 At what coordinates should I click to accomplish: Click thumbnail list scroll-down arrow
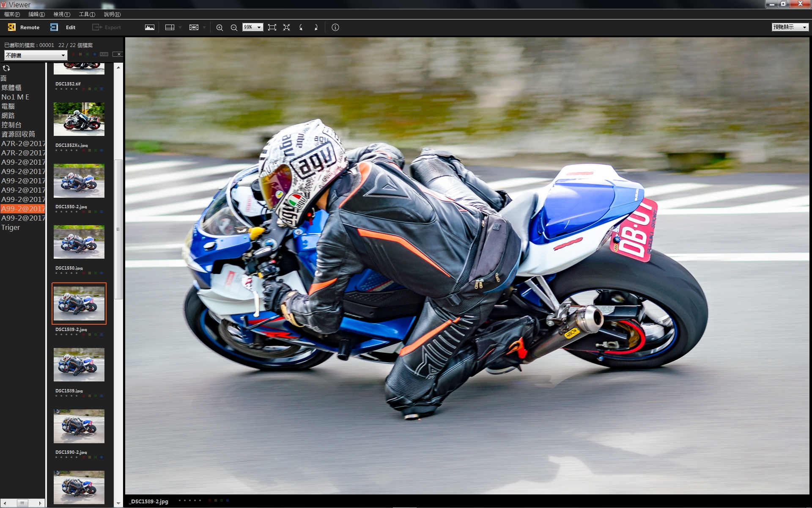click(x=118, y=503)
